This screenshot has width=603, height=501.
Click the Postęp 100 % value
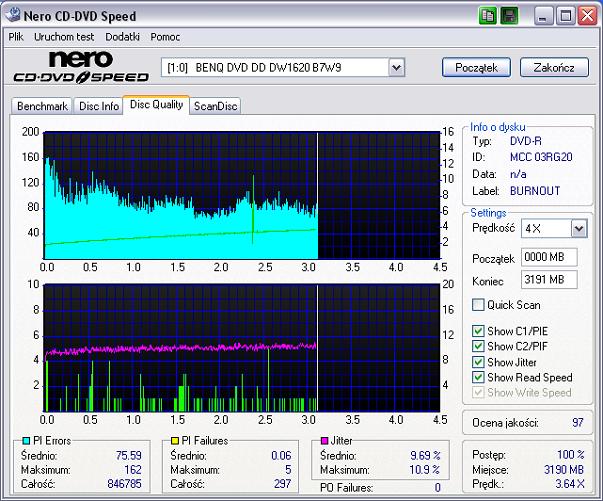point(571,455)
